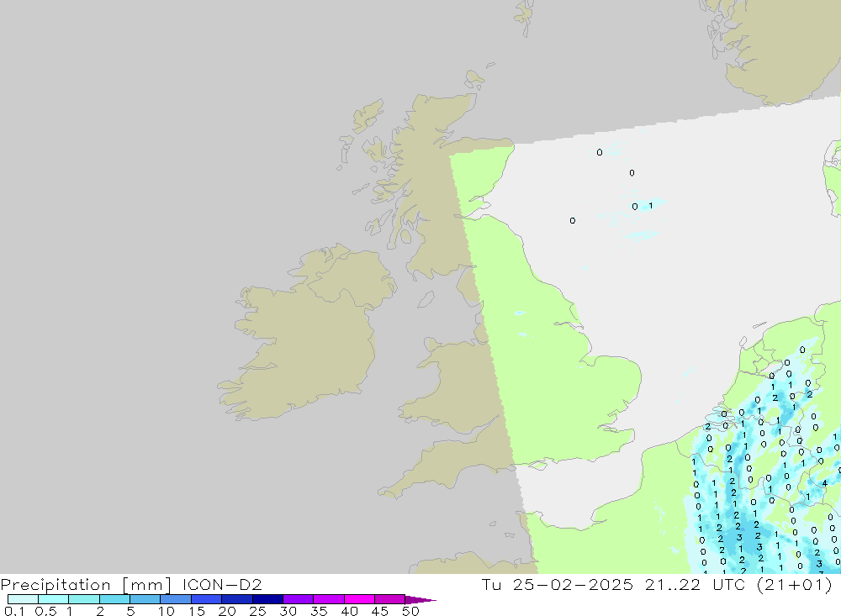Click the '(21+01)' forecast step text
Screen dimensions: 841x616
pyautogui.click(x=795, y=584)
